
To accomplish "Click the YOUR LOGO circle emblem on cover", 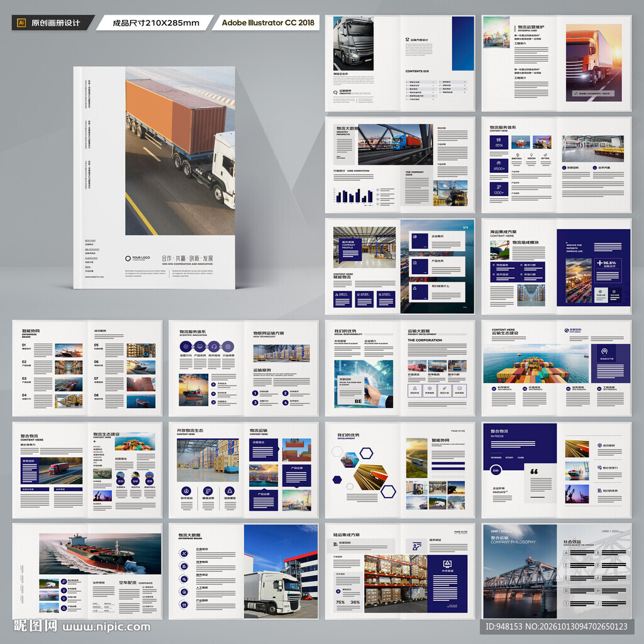I will coord(128,258).
